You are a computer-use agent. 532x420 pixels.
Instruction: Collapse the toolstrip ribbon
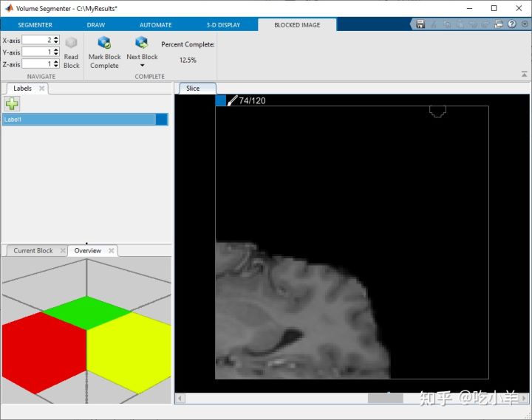pos(524,74)
